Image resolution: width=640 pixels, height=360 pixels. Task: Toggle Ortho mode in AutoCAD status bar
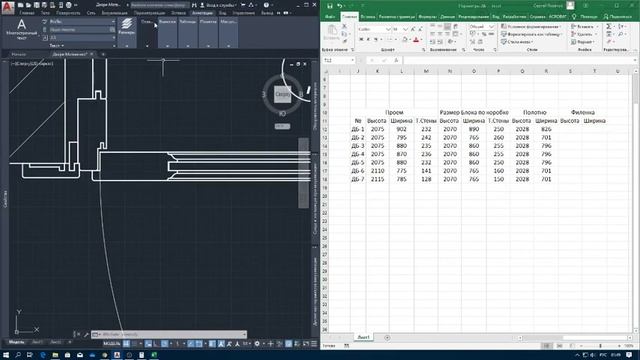pos(156,344)
